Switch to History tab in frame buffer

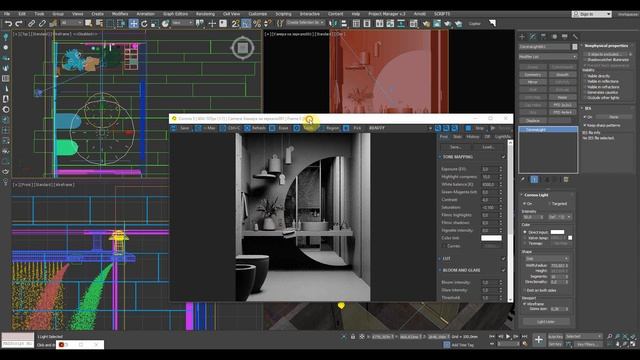(x=473, y=137)
